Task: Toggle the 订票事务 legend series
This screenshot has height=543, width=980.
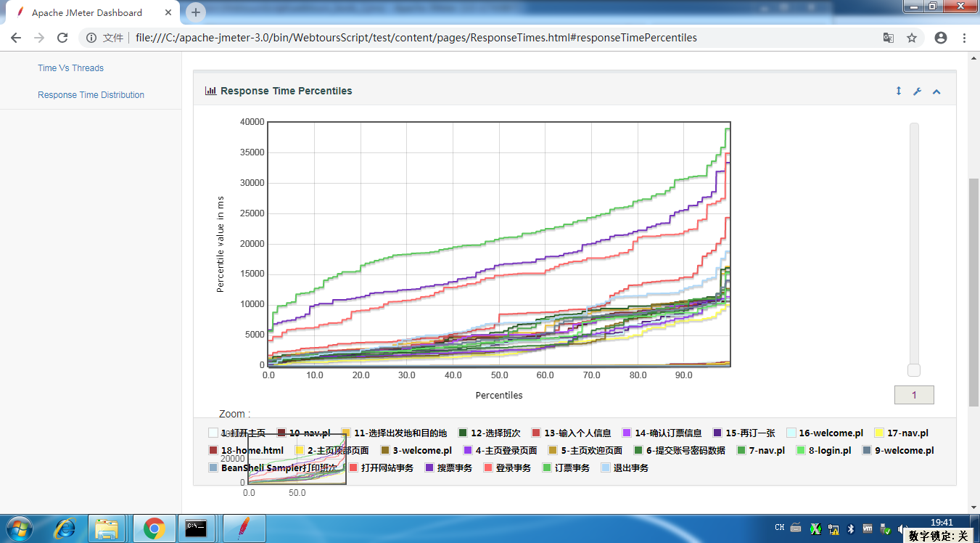Action: pos(567,468)
